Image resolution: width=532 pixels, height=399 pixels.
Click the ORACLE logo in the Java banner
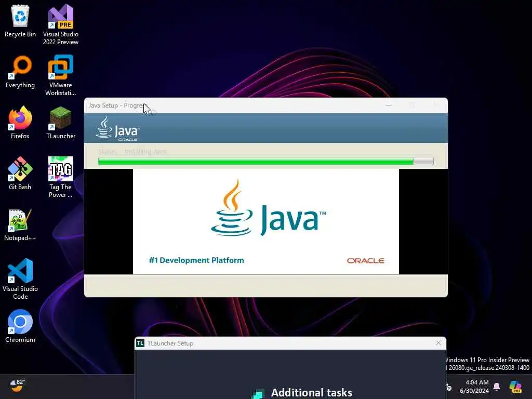click(x=365, y=261)
